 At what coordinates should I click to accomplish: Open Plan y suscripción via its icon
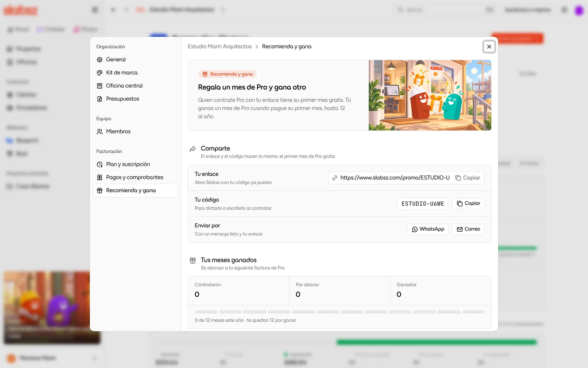[x=100, y=164]
